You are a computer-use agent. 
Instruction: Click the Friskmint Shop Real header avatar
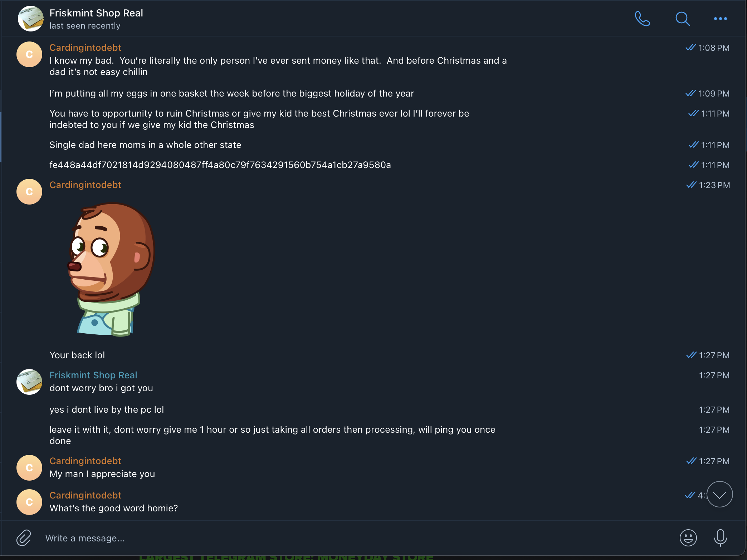pos(30,19)
